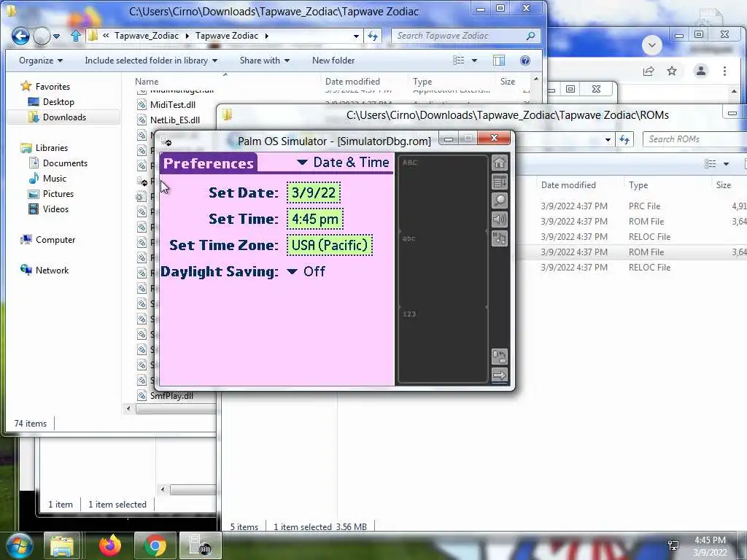The width and height of the screenshot is (747, 560).
Task: Tap the music note icon in Palm simulator
Action: pyautogui.click(x=499, y=238)
